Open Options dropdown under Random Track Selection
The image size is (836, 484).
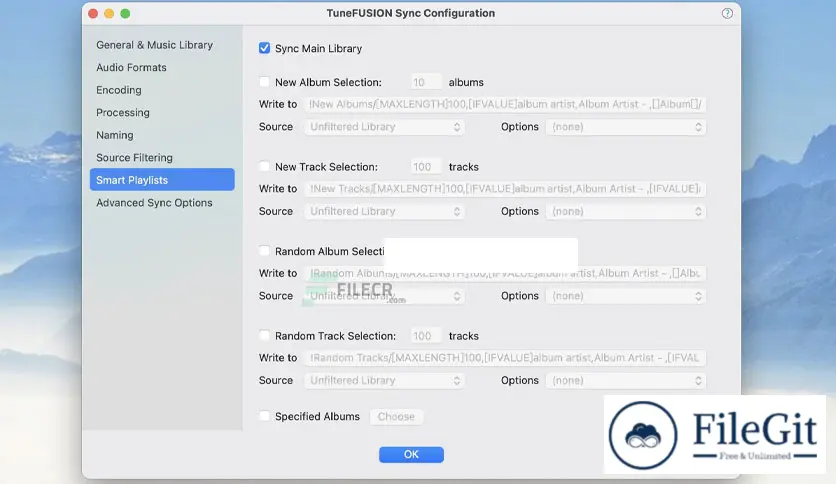[626, 380]
